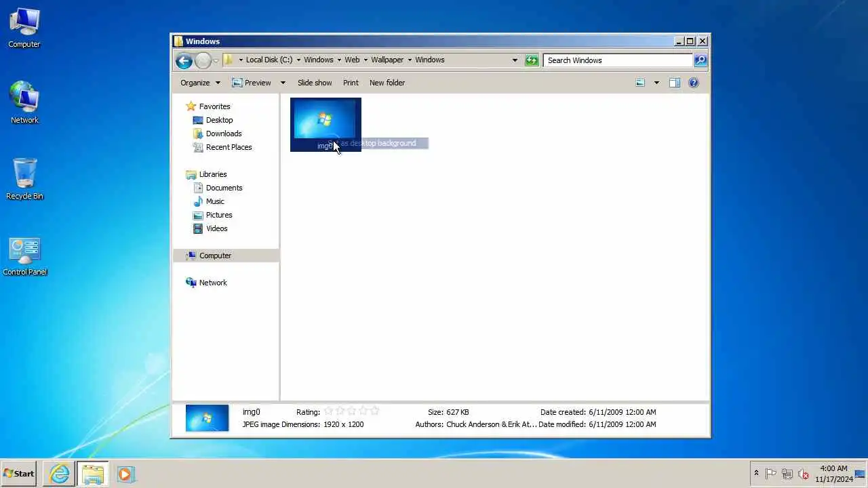Click the Action Center flag icon
This screenshot has width=868, height=488.
point(771,474)
